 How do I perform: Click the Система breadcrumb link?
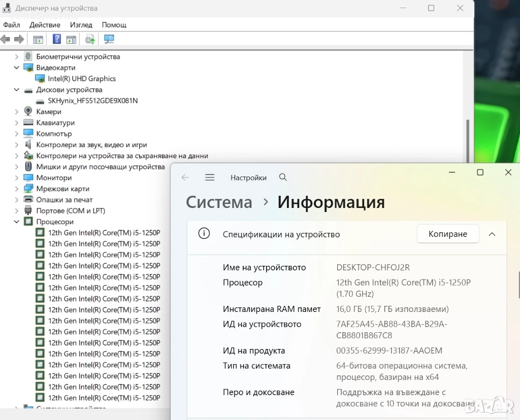click(x=219, y=202)
